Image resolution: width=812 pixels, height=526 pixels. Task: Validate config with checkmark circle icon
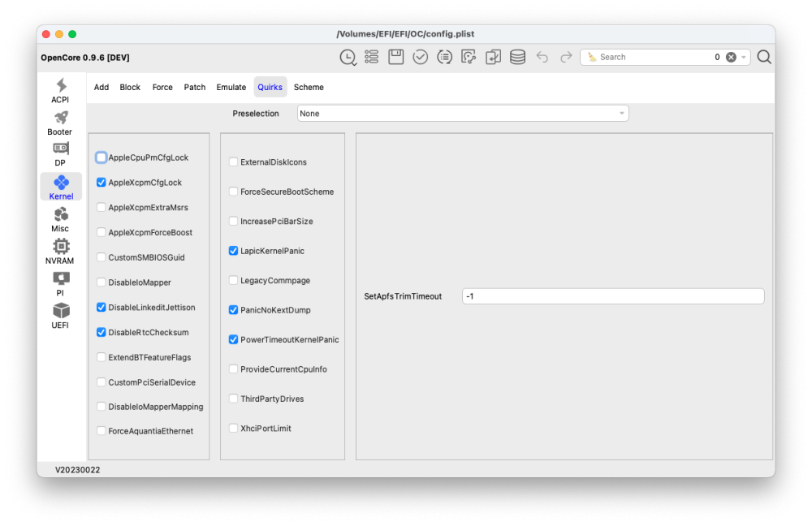point(420,57)
